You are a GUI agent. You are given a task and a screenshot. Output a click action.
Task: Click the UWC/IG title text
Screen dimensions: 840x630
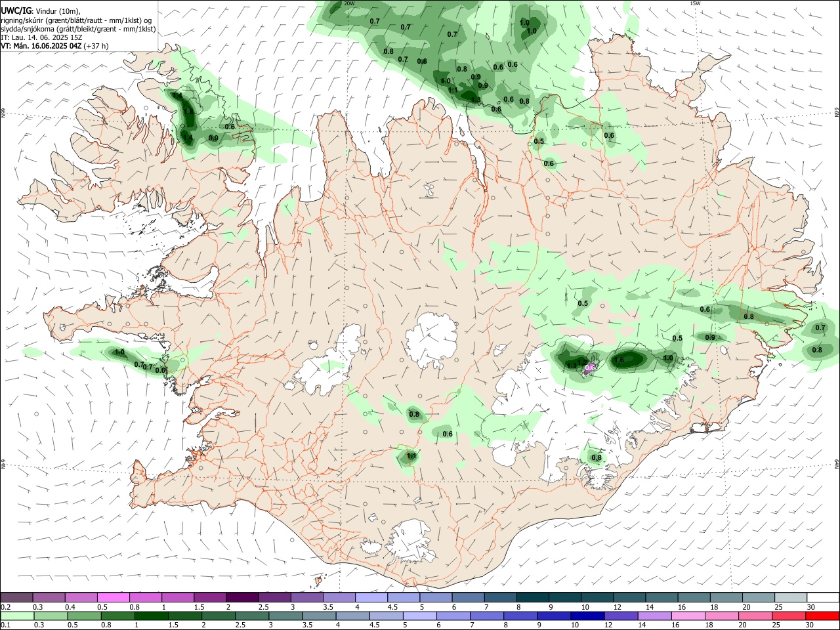pyautogui.click(x=16, y=10)
